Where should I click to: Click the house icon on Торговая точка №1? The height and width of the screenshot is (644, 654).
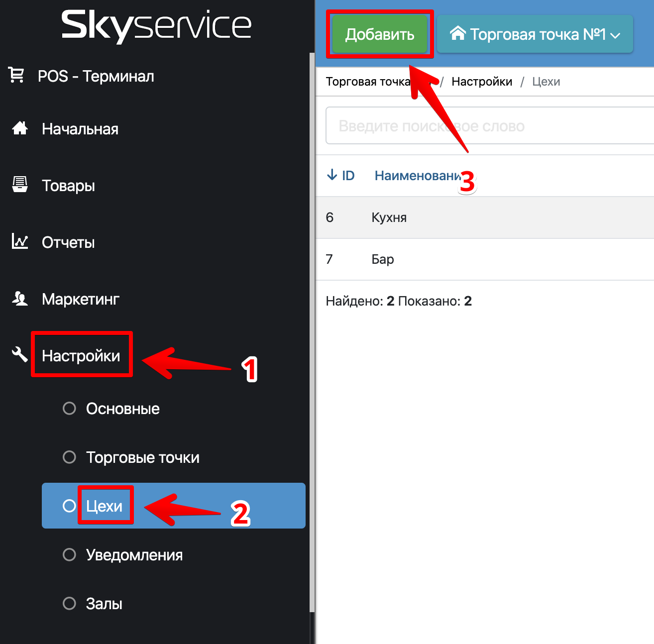(457, 33)
